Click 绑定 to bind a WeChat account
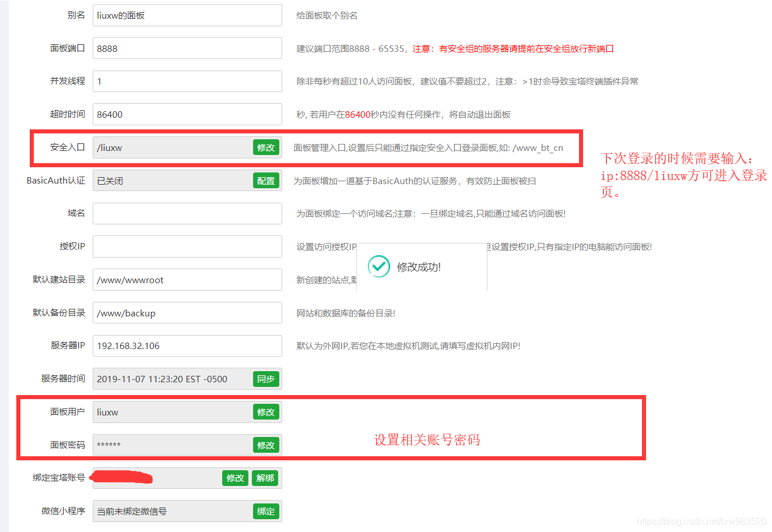The image size is (772, 532). pyautogui.click(x=266, y=511)
